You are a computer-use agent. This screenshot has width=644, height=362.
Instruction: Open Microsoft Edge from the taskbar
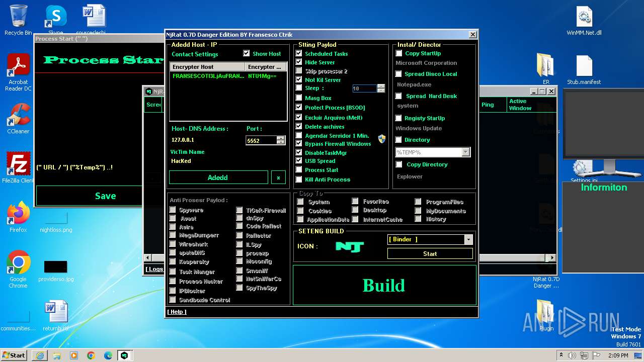click(108, 355)
